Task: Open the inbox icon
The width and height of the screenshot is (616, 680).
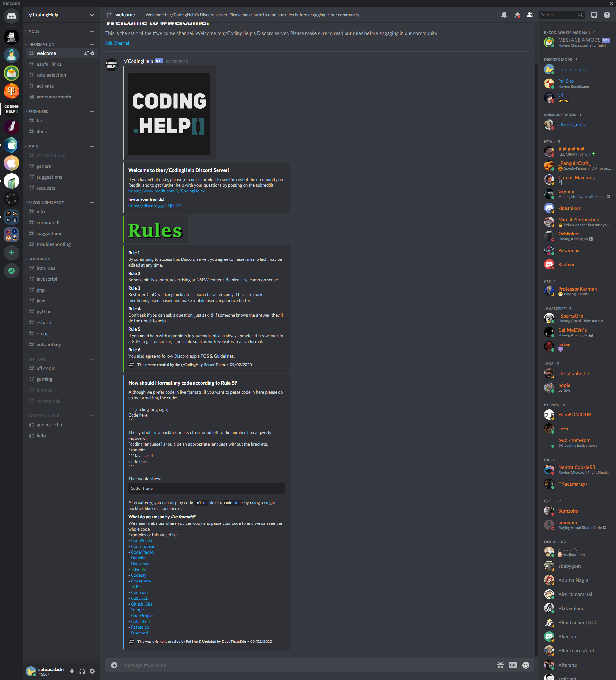Action: click(594, 15)
